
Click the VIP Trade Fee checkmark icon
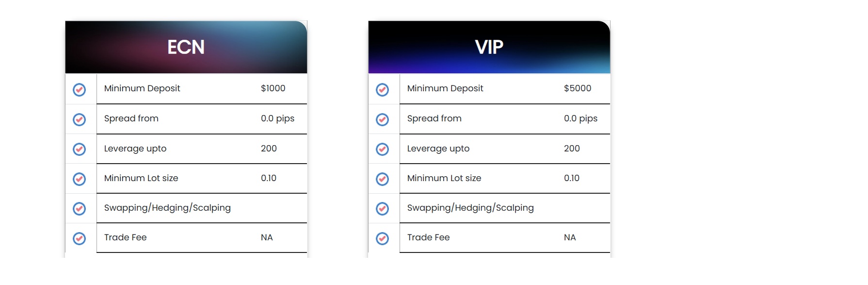(x=383, y=238)
